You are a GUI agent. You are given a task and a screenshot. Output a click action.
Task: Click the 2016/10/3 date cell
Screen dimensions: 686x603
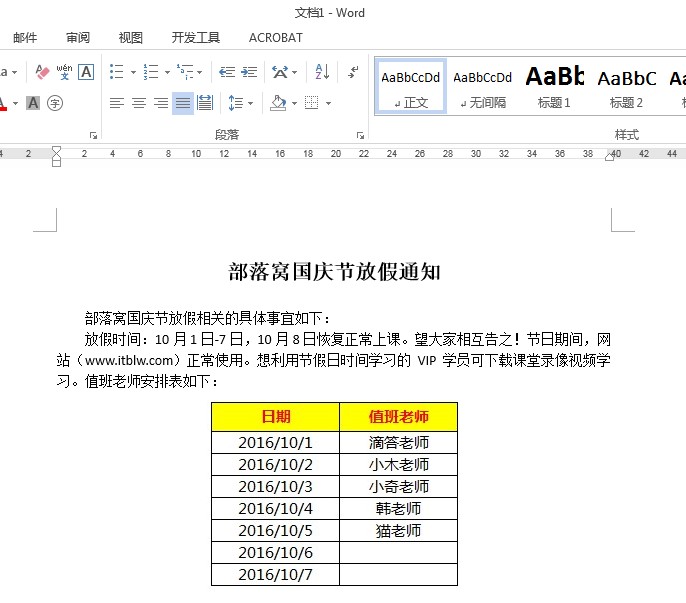tap(276, 487)
